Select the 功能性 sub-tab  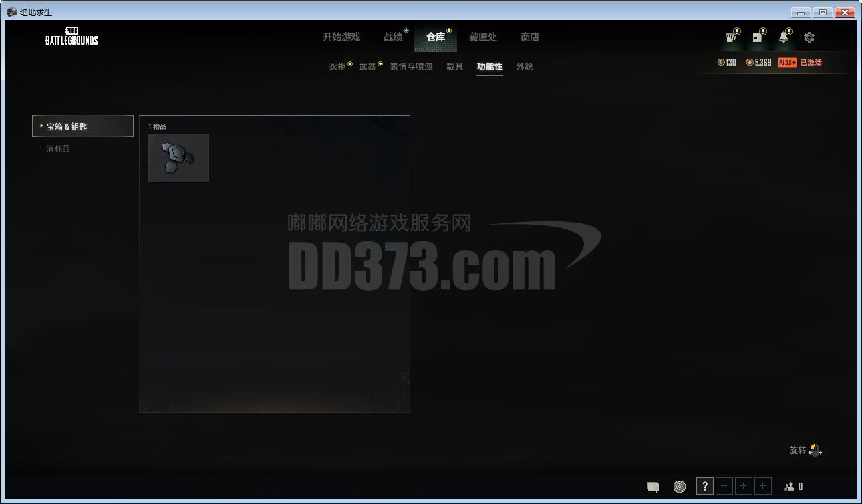490,66
